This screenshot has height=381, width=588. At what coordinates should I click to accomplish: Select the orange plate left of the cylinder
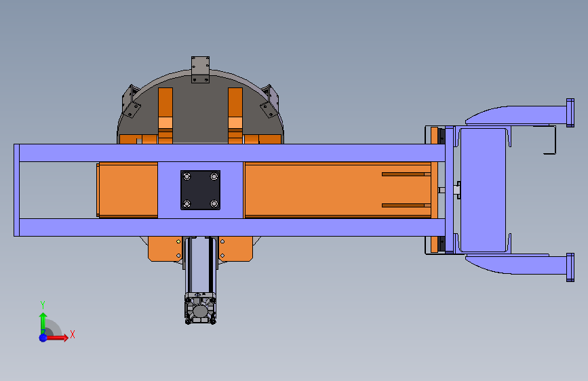pos(165,249)
